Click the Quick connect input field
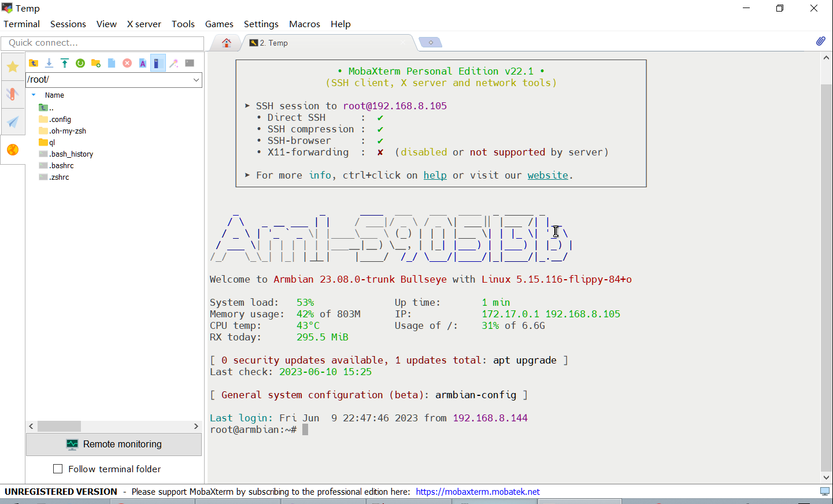The height and width of the screenshot is (504, 833). click(102, 43)
